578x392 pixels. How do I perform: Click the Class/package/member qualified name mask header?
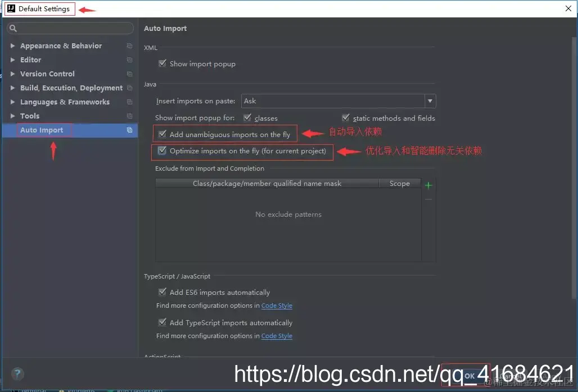[267, 183]
